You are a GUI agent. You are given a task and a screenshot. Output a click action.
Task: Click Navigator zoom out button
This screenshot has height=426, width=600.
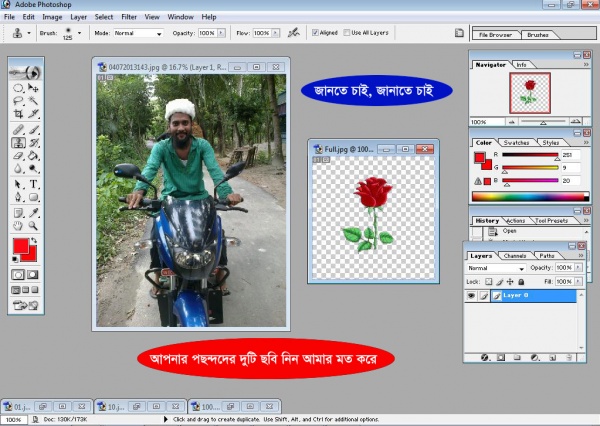pyautogui.click(x=511, y=122)
